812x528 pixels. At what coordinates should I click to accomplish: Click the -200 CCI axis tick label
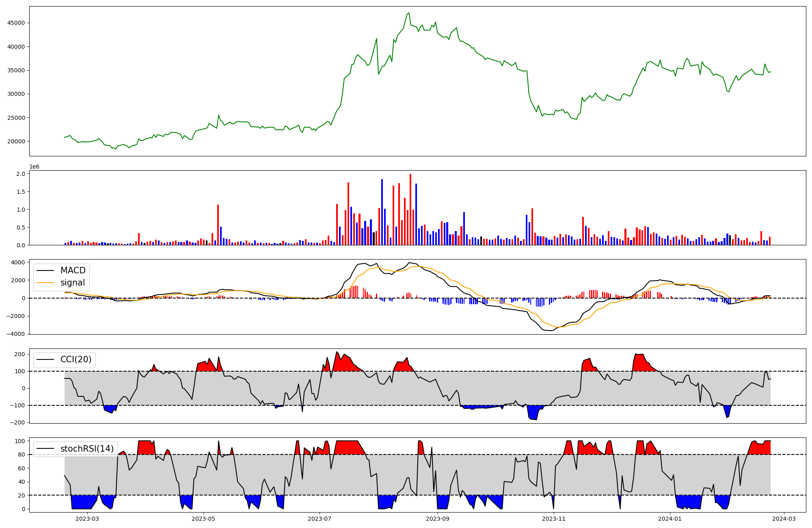(x=17, y=422)
